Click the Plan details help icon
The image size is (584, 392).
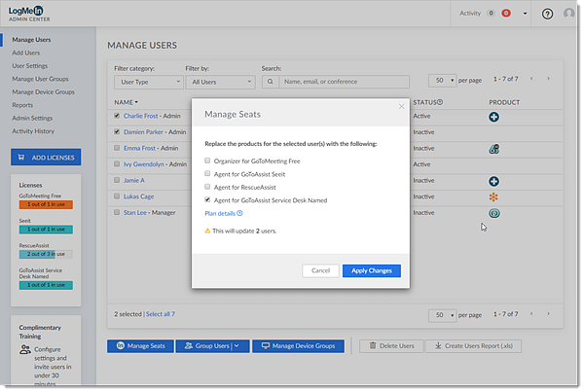[239, 213]
